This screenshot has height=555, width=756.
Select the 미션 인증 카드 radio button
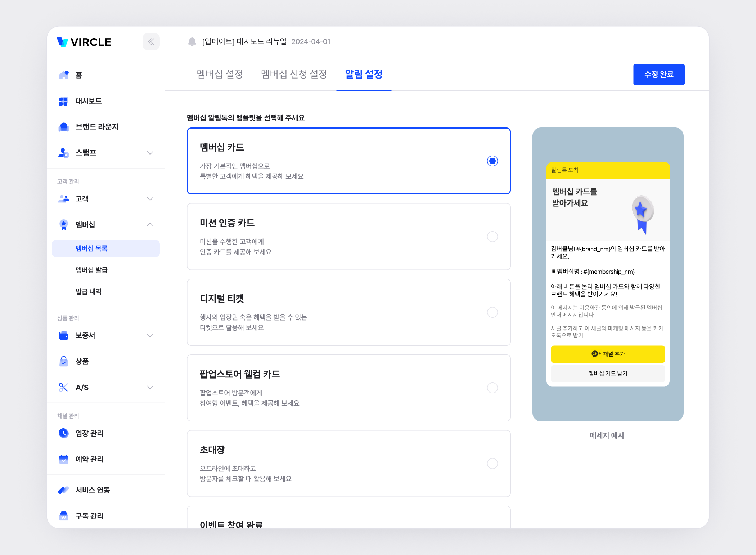click(492, 237)
